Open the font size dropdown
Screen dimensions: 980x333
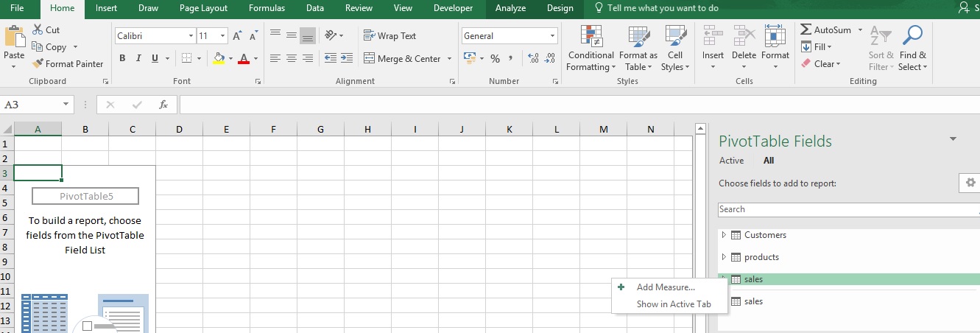(x=224, y=35)
